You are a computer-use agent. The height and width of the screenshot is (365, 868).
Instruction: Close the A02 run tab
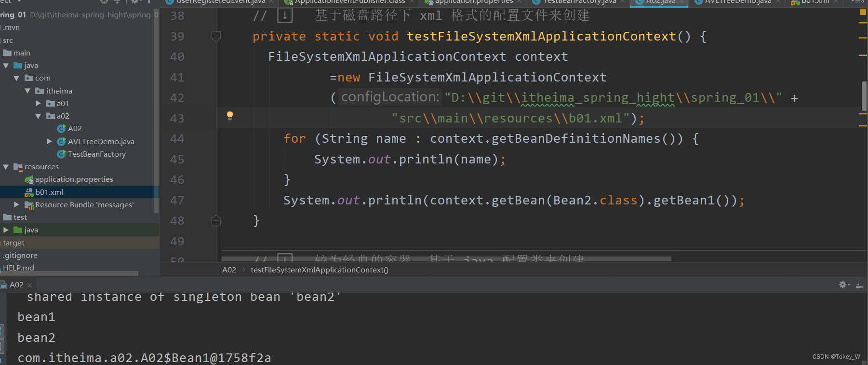[30, 285]
